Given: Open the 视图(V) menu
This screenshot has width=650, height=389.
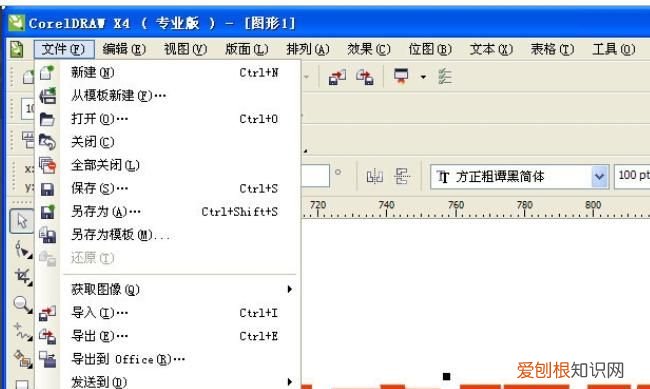Looking at the screenshot, I should 185,49.
